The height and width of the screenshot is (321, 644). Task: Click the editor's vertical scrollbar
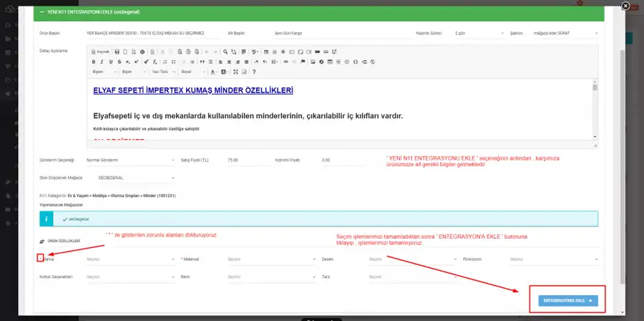[x=595, y=110]
